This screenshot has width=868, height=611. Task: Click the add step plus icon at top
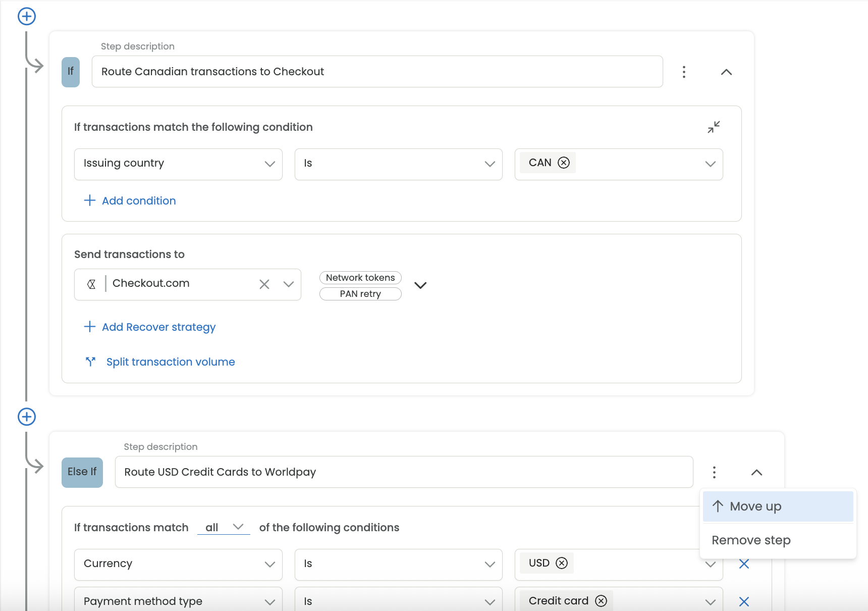pyautogui.click(x=27, y=16)
